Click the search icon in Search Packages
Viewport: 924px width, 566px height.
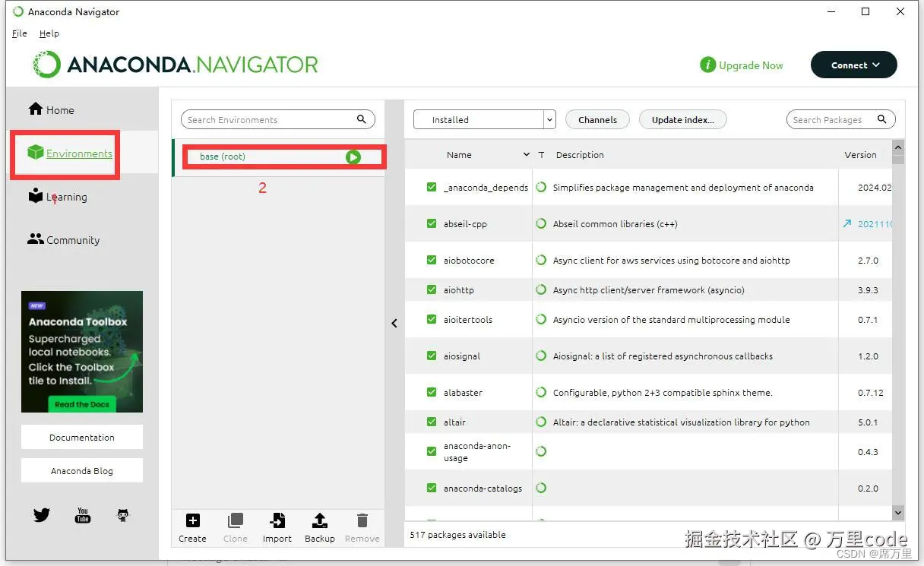point(882,119)
